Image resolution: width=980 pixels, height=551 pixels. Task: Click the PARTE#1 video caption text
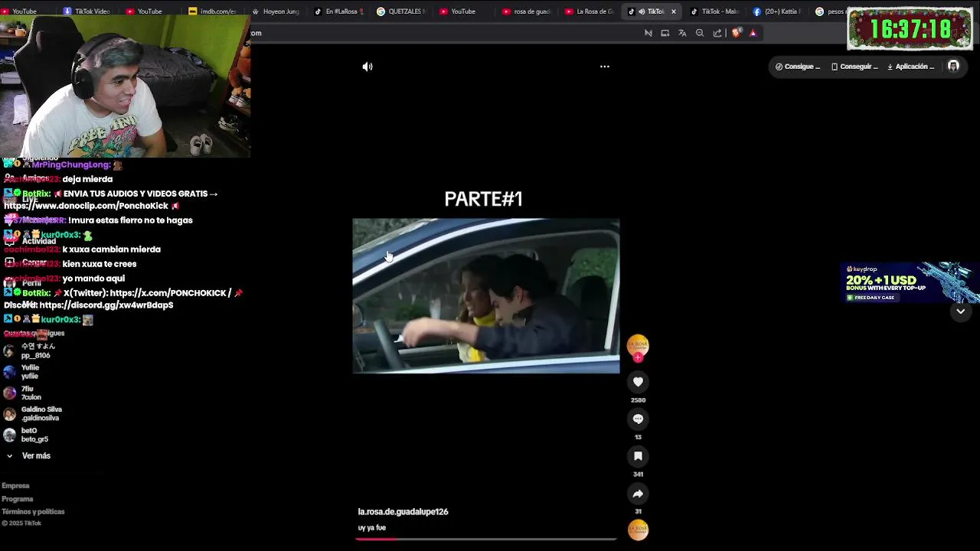[x=483, y=199]
